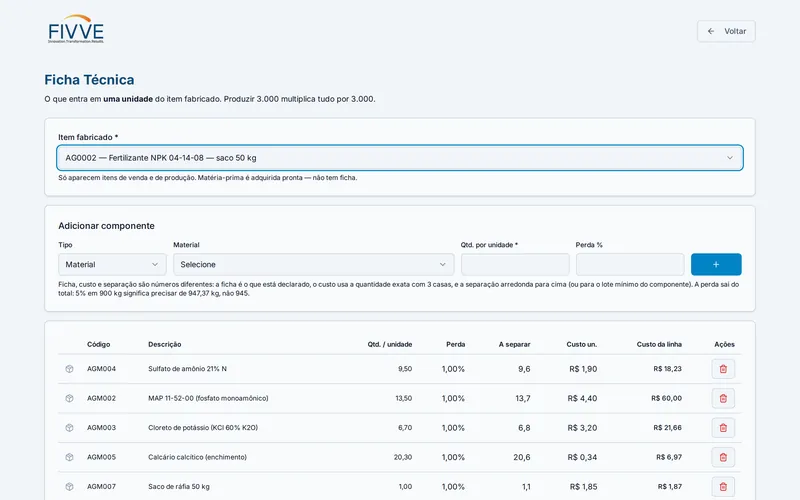Click into the Perda % input field
The width and height of the screenshot is (800, 500).
coord(630,264)
